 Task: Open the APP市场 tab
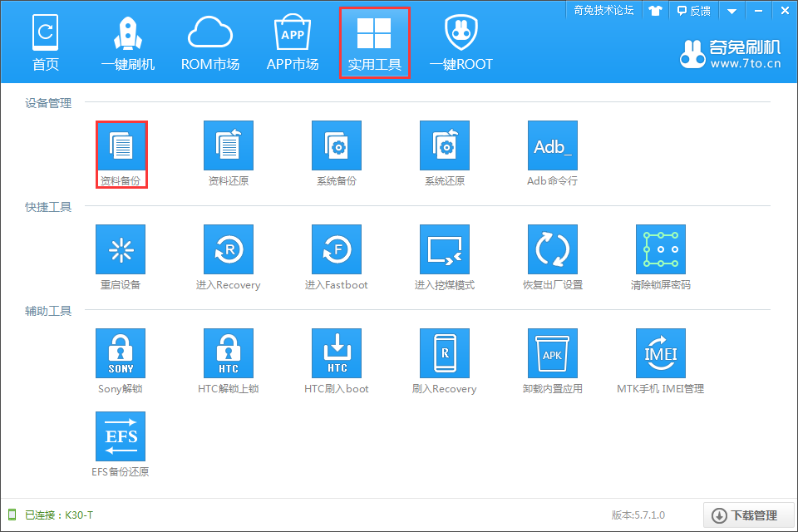point(293,42)
